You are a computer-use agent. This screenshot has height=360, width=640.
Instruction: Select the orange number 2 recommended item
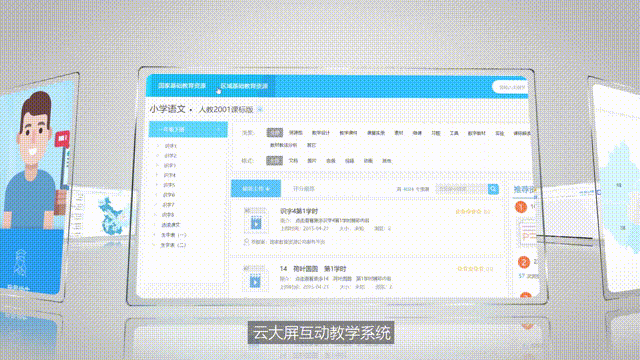(524, 262)
